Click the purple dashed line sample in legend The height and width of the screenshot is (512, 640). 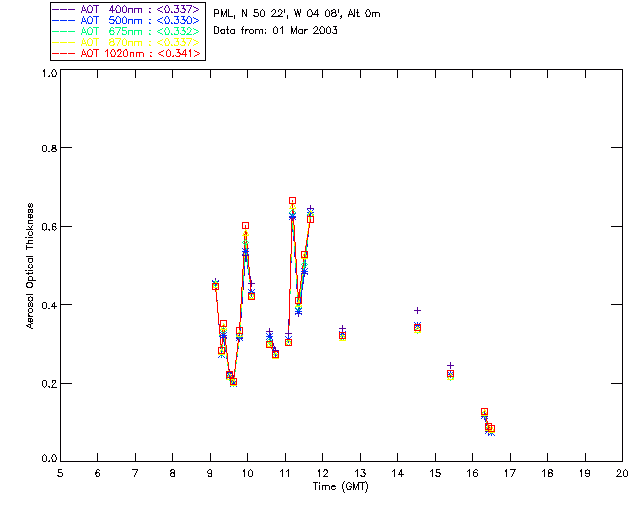64,9
